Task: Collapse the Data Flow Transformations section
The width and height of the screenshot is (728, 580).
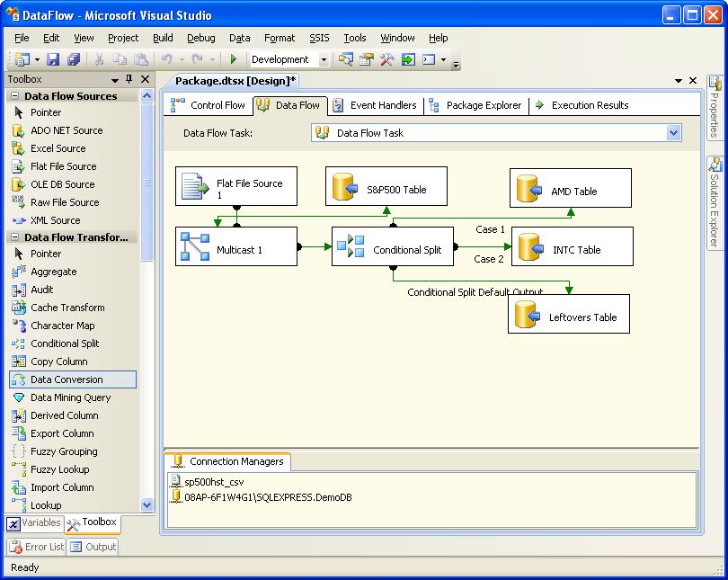Action: coord(15,236)
